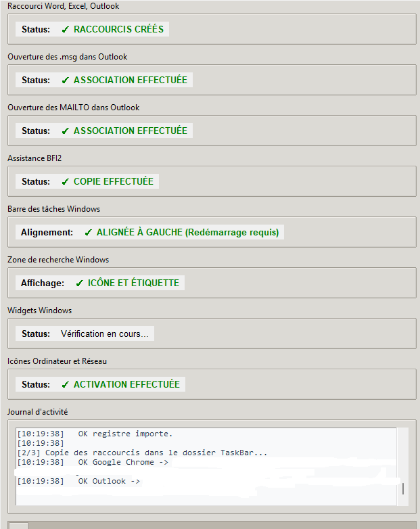Click the check mark beside ALIGNÉE À GAUCHE
Viewport: 420px width, 529px height.
coord(89,233)
